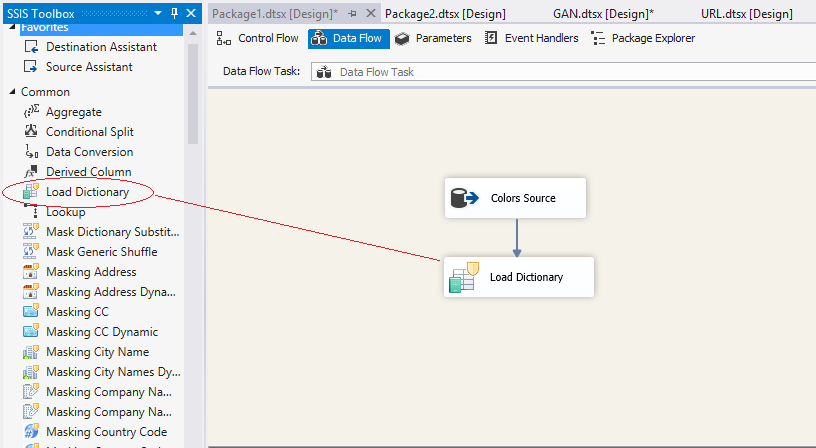Switch to the Control Flow tab
The width and height of the screenshot is (816, 448).
click(258, 38)
